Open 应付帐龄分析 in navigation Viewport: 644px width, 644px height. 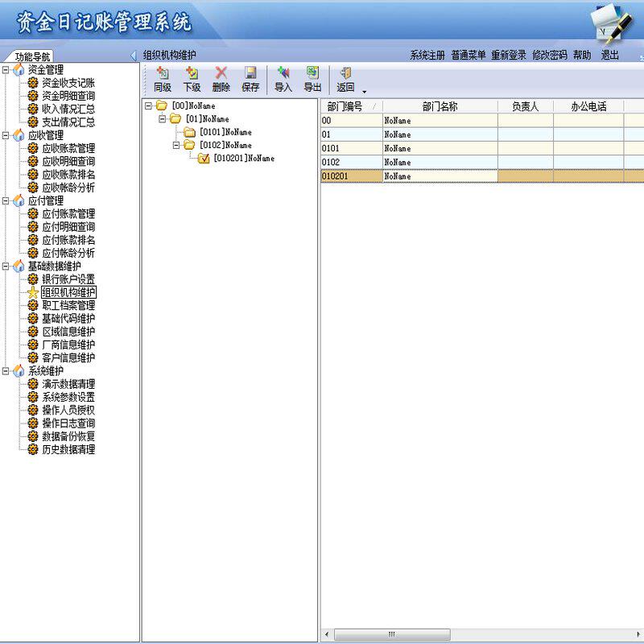tap(68, 253)
